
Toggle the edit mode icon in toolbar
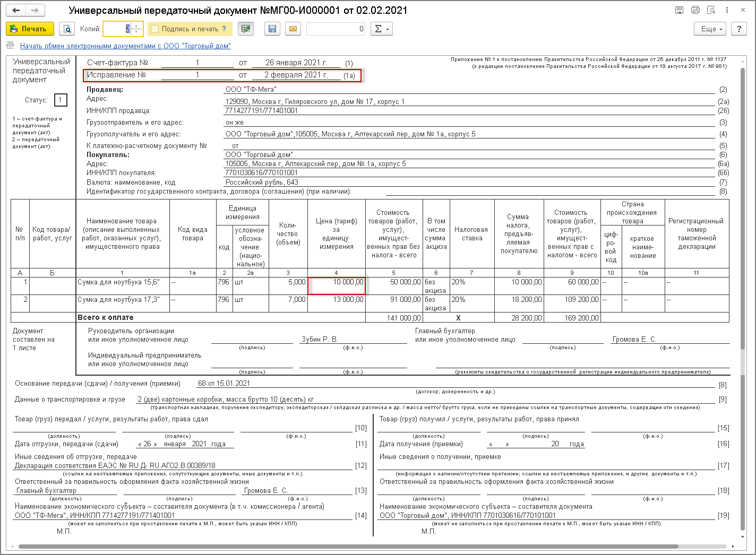coord(245,29)
